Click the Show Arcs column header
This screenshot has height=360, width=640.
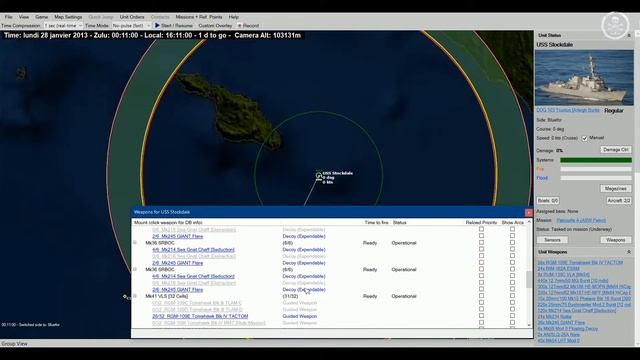(512, 222)
